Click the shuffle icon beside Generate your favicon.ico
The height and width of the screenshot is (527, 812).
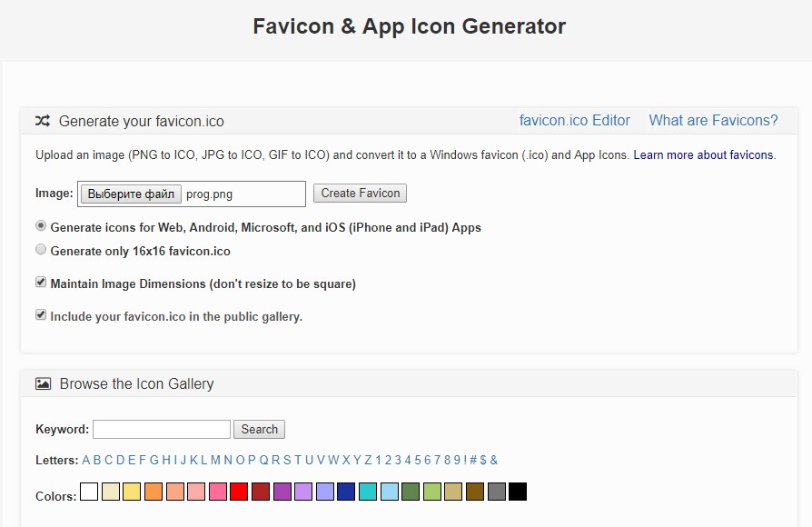click(x=43, y=121)
